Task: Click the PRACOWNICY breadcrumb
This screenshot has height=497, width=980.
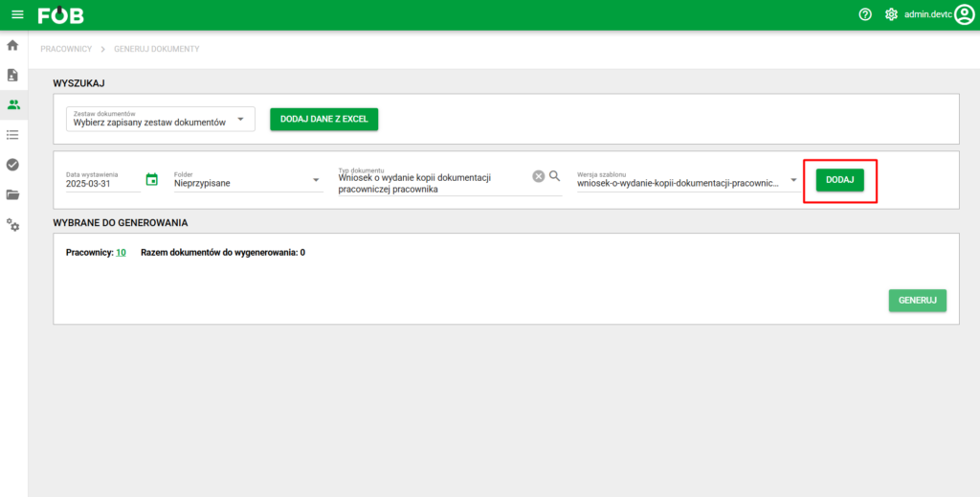Action: (x=66, y=49)
